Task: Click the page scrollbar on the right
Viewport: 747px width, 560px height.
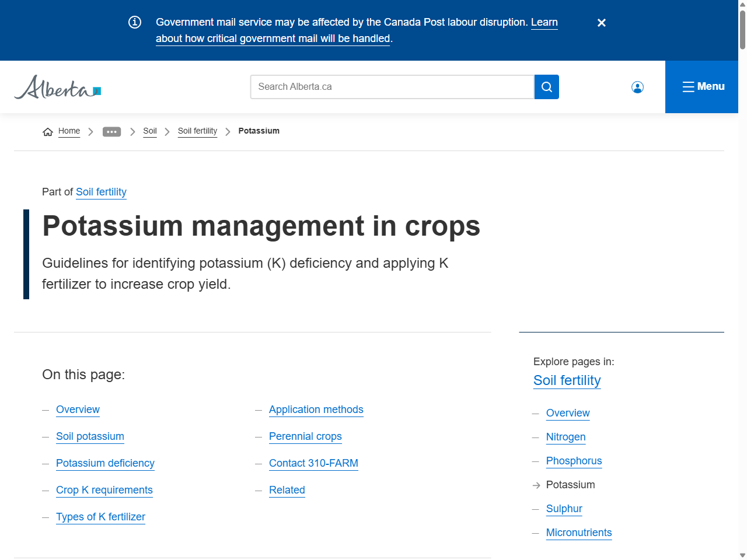Action: tap(742, 280)
